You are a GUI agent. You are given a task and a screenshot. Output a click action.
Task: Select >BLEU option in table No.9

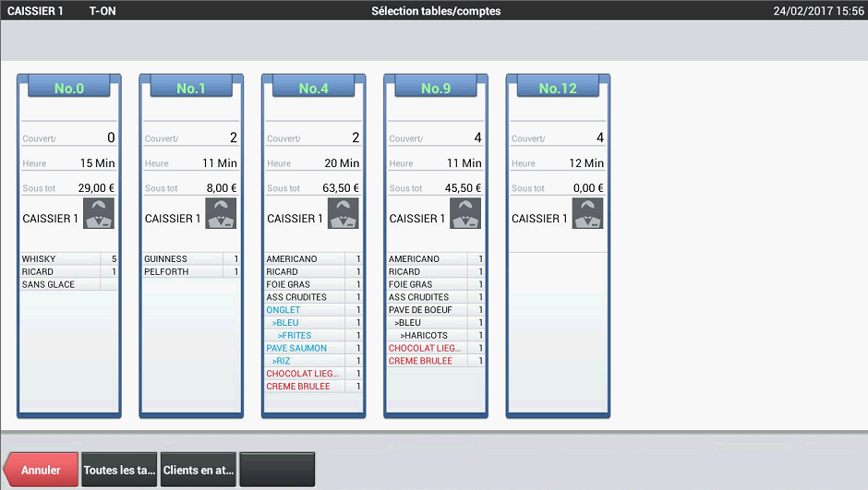436,322
